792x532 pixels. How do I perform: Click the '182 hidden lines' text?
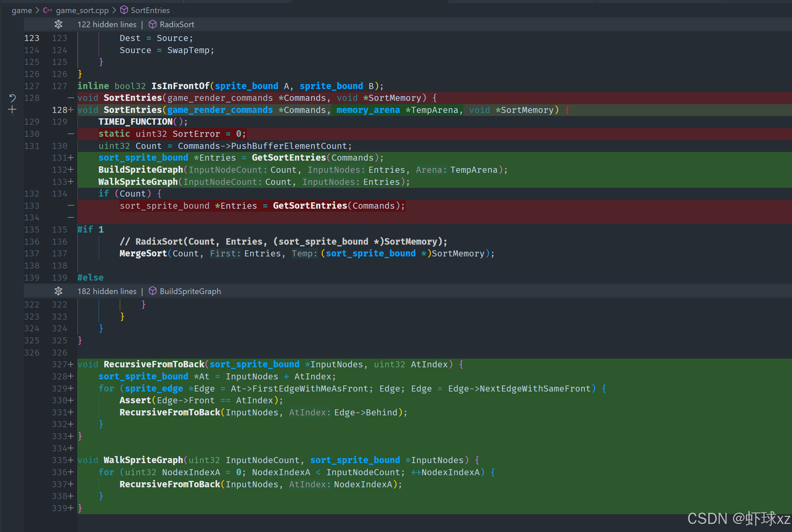tap(107, 291)
